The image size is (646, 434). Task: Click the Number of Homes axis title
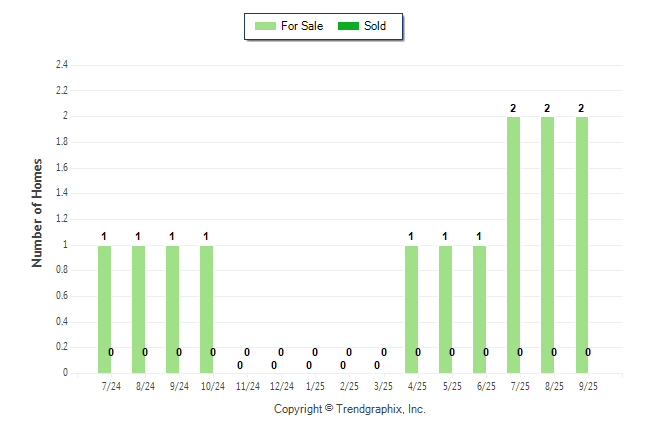coord(38,212)
